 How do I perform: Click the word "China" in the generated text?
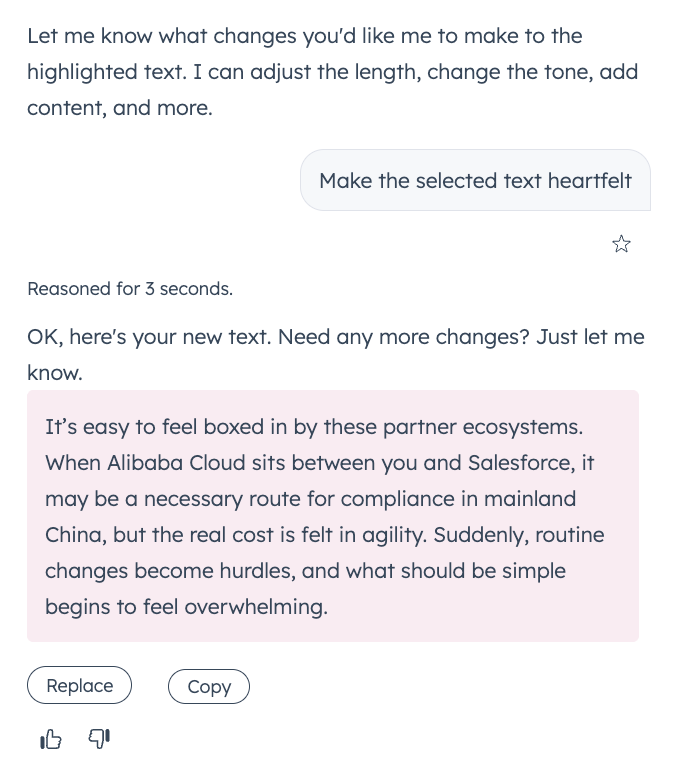click(73, 535)
